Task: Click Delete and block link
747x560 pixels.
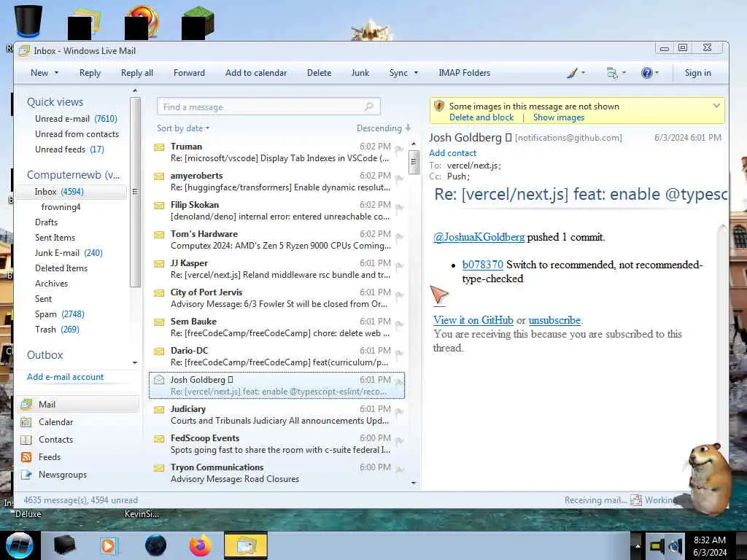Action: 481,117
